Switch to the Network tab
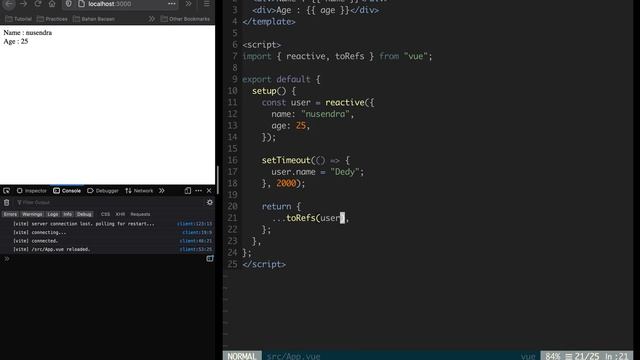640x360 pixels. point(139,191)
